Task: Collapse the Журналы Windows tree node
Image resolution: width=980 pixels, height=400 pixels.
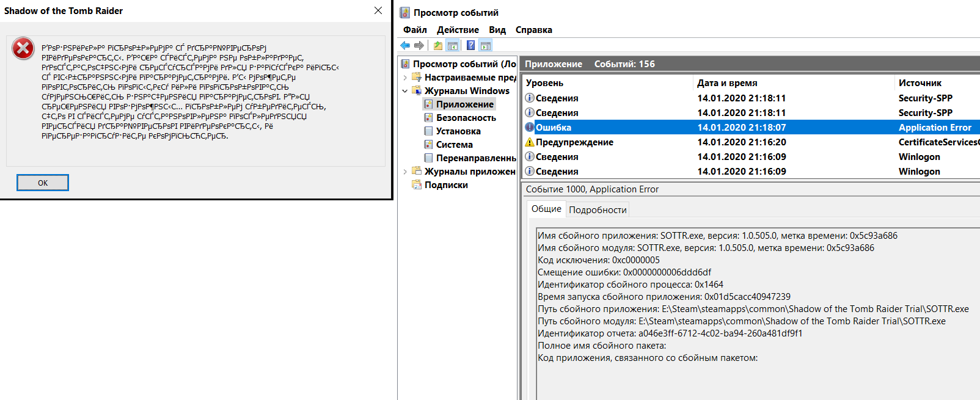Action: point(405,91)
